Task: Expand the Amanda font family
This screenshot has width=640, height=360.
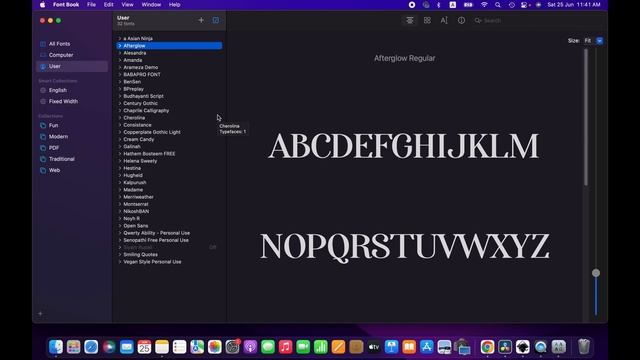Action: [x=120, y=60]
